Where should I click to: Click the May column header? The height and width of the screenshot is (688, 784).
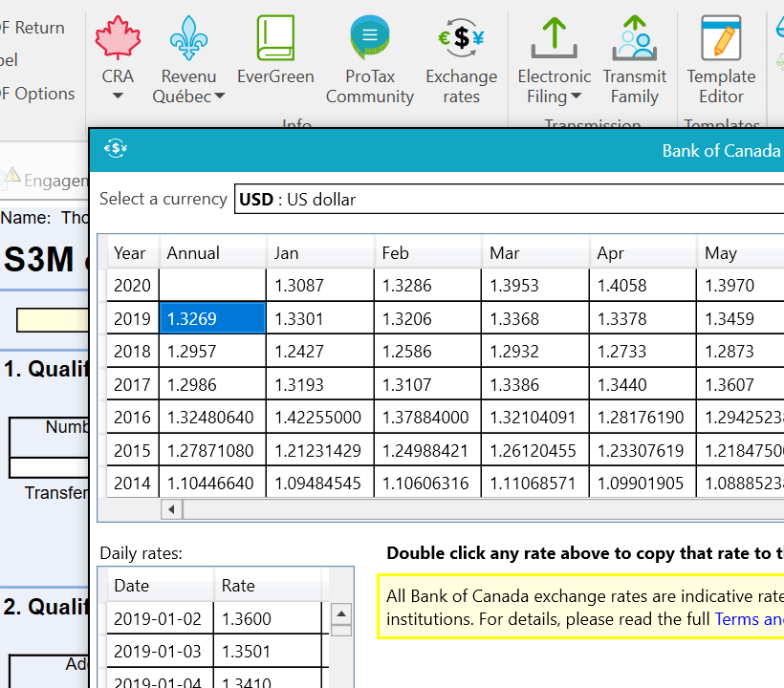(x=740, y=253)
